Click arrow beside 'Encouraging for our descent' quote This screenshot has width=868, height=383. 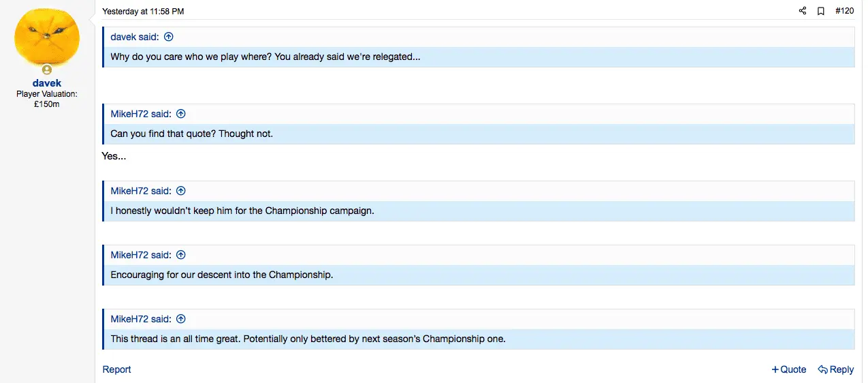(181, 256)
